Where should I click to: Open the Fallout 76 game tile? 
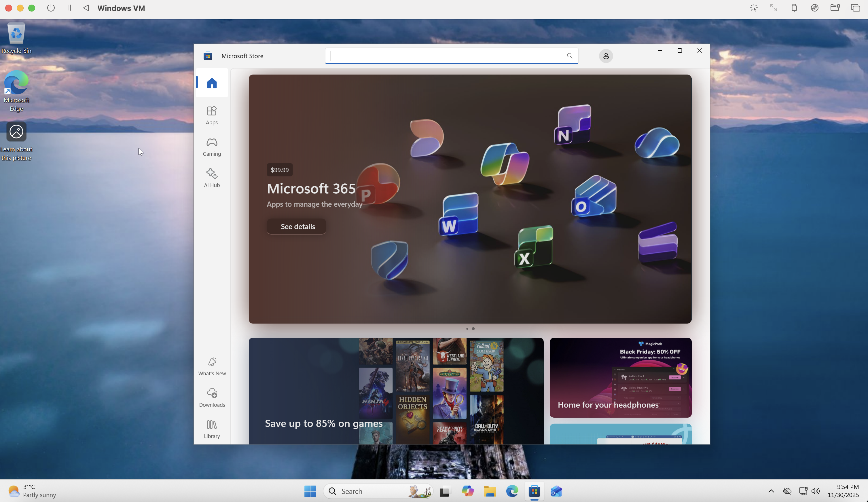click(486, 366)
